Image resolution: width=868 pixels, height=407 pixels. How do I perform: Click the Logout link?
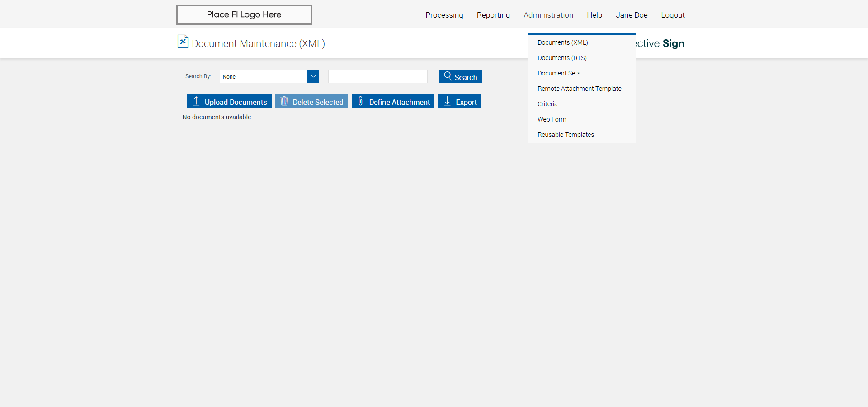point(673,15)
